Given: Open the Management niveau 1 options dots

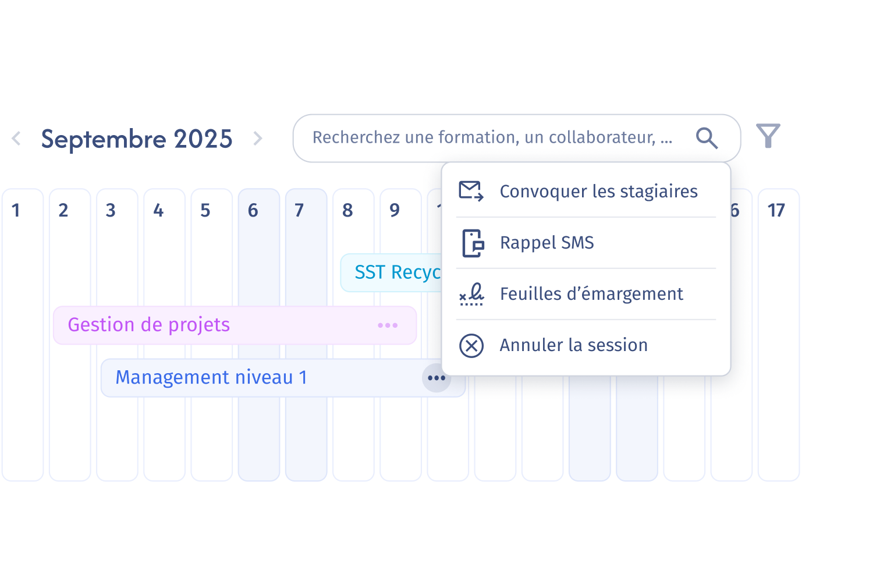Looking at the screenshot, I should 437,378.
